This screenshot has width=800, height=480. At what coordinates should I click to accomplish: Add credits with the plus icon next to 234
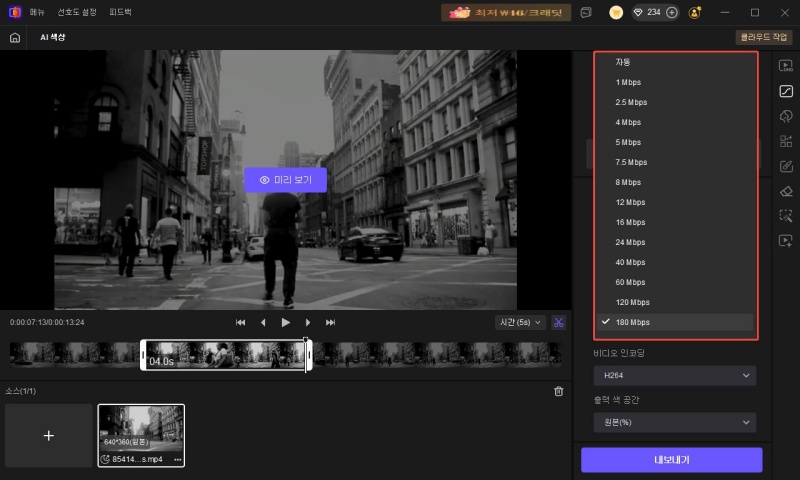pos(672,12)
